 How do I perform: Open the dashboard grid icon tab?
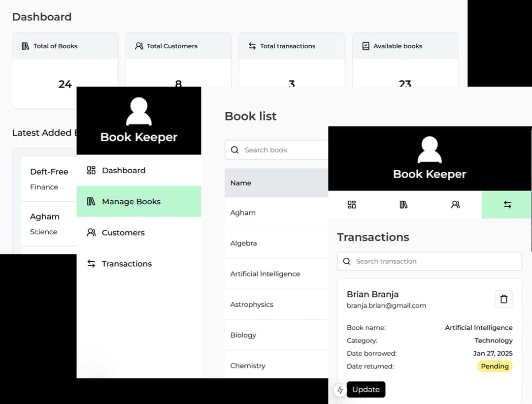352,205
